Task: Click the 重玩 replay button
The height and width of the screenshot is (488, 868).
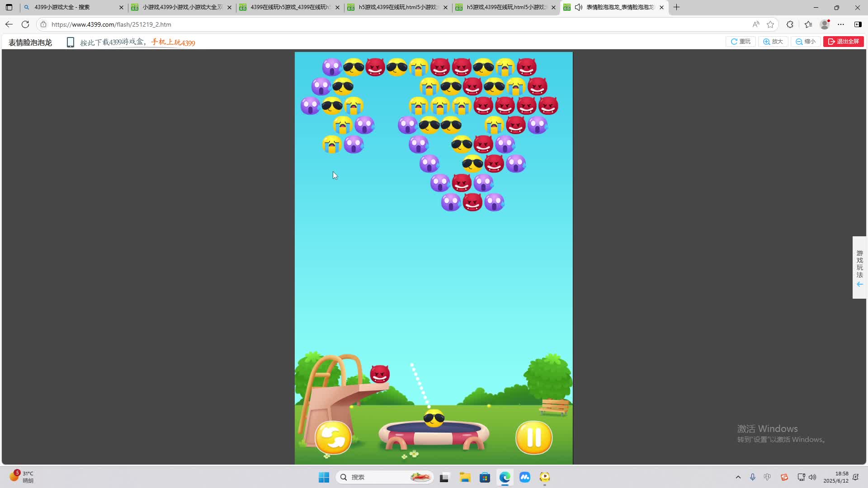Action: (x=741, y=42)
